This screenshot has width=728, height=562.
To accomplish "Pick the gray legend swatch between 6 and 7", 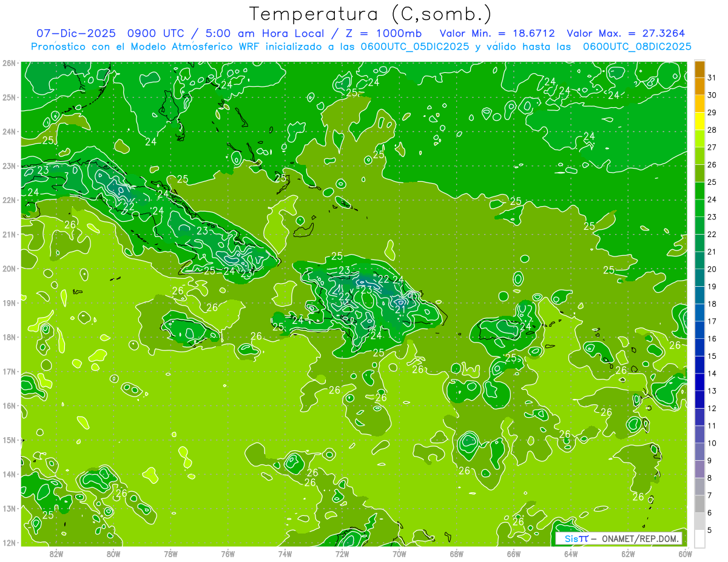I will pyautogui.click(x=699, y=504).
